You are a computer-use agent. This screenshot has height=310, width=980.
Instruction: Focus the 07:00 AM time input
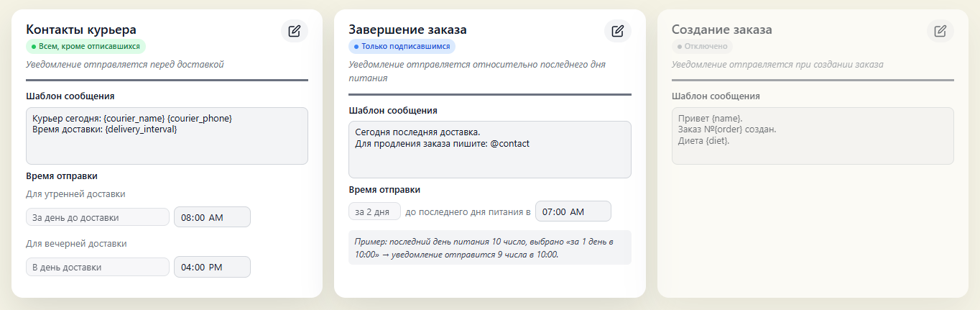(x=573, y=211)
